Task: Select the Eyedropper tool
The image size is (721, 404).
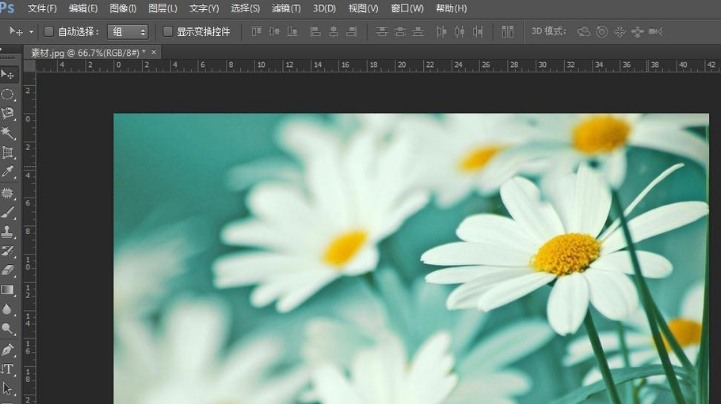Action: coord(8,172)
